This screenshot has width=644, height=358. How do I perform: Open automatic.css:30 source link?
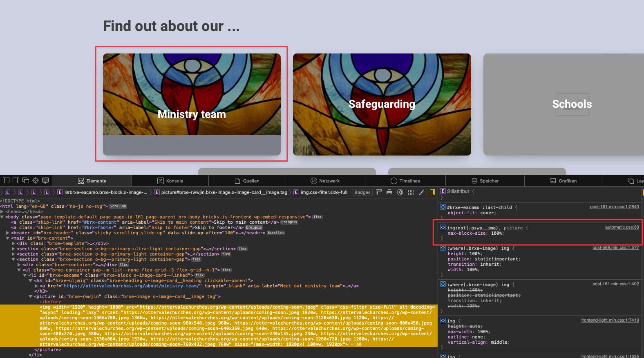pos(622,227)
